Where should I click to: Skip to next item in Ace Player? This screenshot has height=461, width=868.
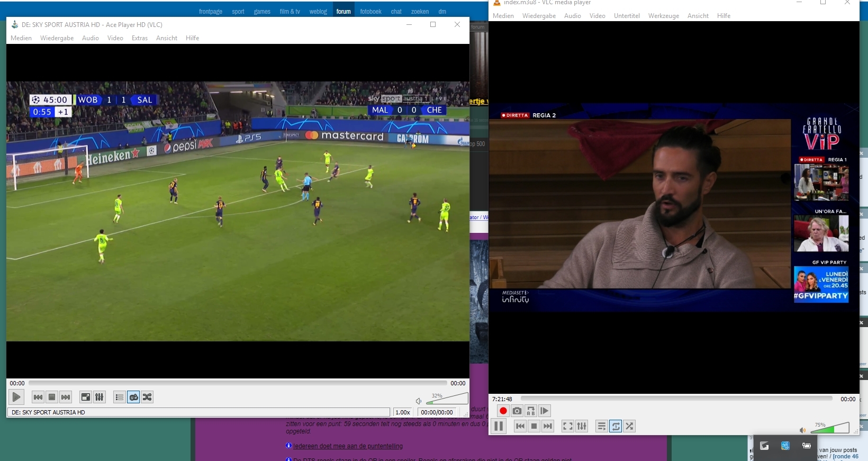click(x=66, y=397)
